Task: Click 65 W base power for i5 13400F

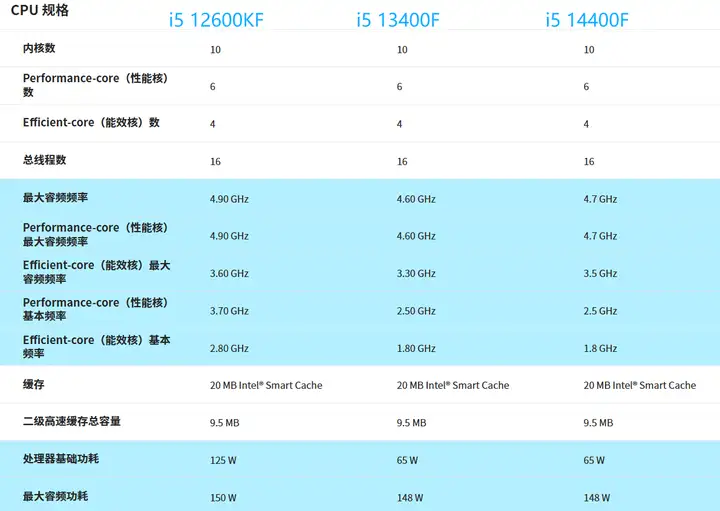Action: [x=407, y=460]
